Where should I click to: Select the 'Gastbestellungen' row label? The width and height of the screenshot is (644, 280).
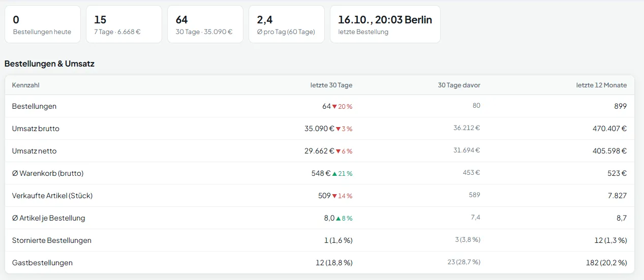pyautogui.click(x=42, y=263)
